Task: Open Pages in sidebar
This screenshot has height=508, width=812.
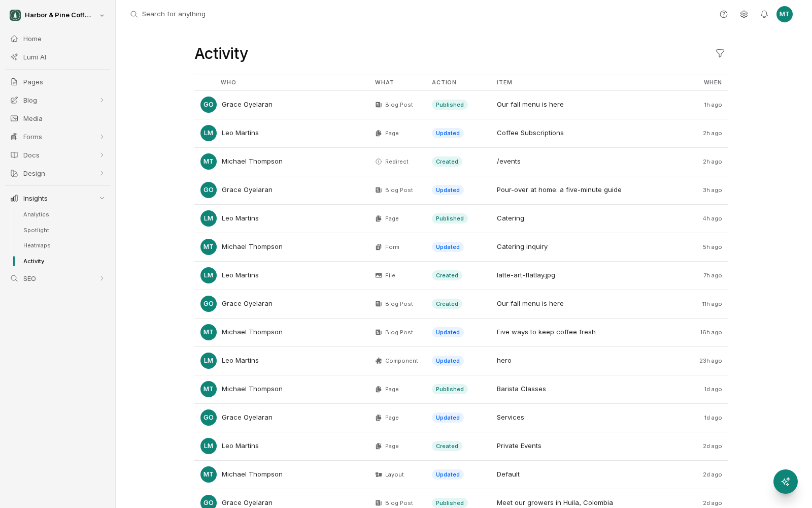Action: pyautogui.click(x=58, y=82)
